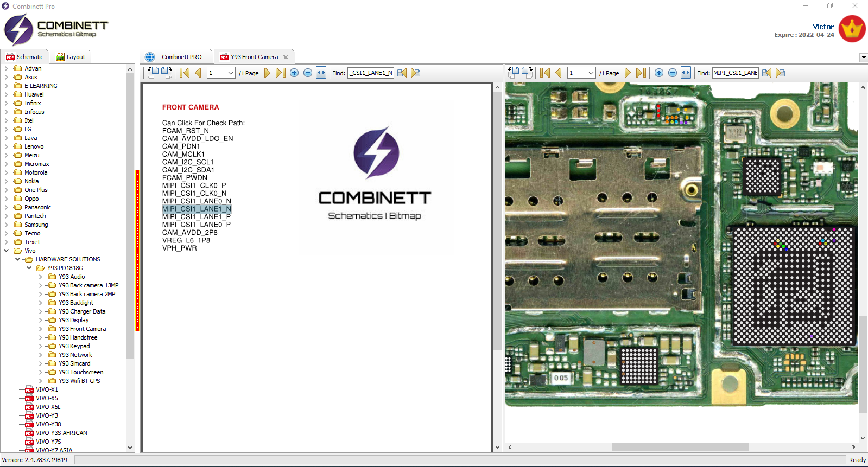Find next match in bitmap viewer
The image size is (868, 467).
pyautogui.click(x=781, y=73)
